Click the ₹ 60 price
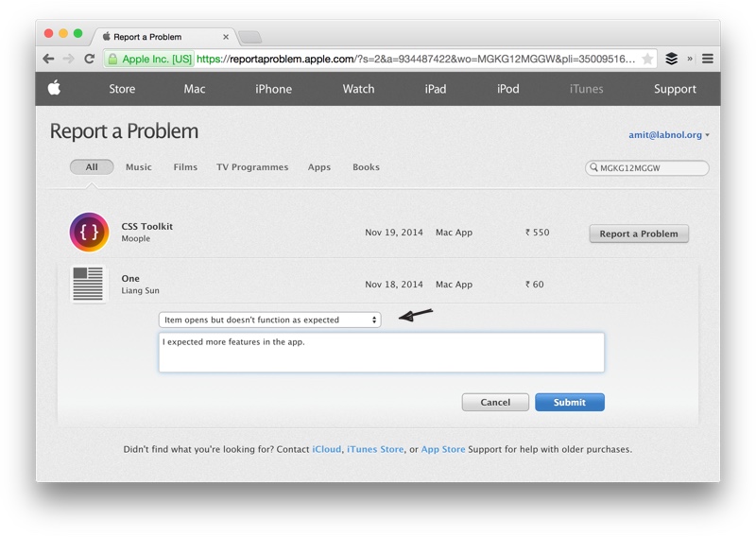The image size is (756, 537). click(x=534, y=285)
